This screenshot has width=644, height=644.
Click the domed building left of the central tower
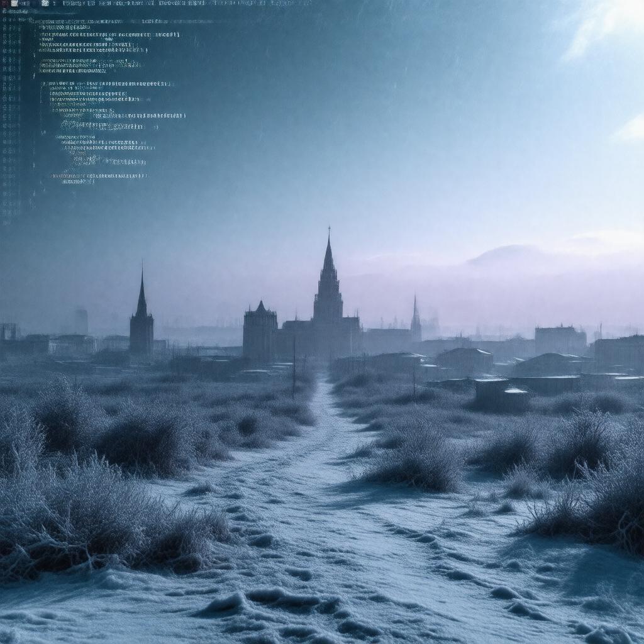[x=260, y=330]
